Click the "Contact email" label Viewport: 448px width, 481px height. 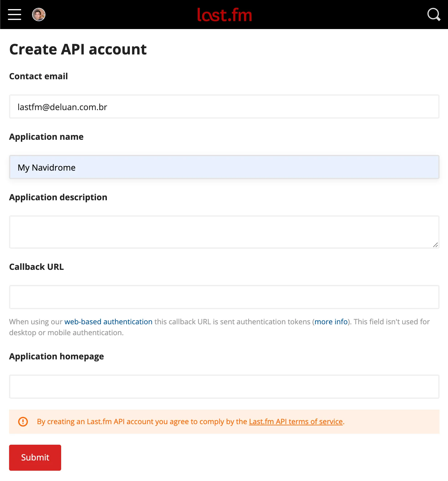38,76
